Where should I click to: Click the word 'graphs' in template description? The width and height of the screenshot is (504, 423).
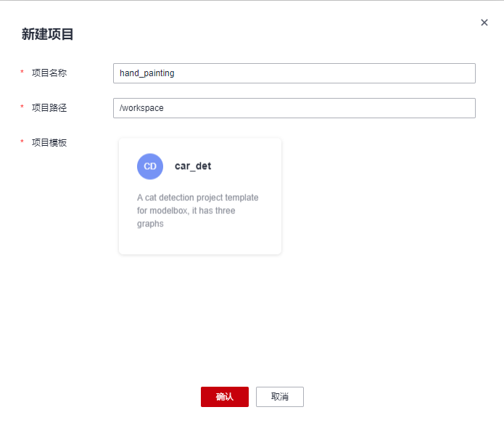[x=150, y=224]
